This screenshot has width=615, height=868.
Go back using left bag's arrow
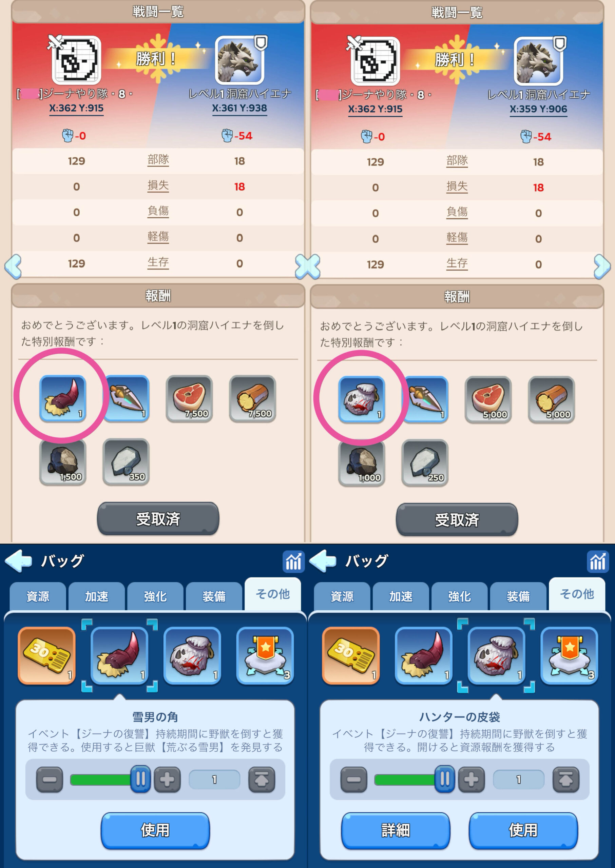coord(18,560)
